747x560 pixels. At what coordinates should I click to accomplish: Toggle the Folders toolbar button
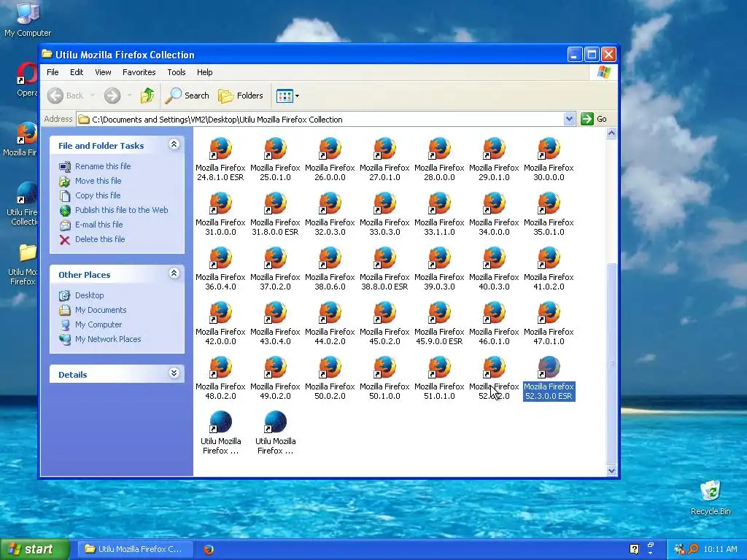coord(241,96)
